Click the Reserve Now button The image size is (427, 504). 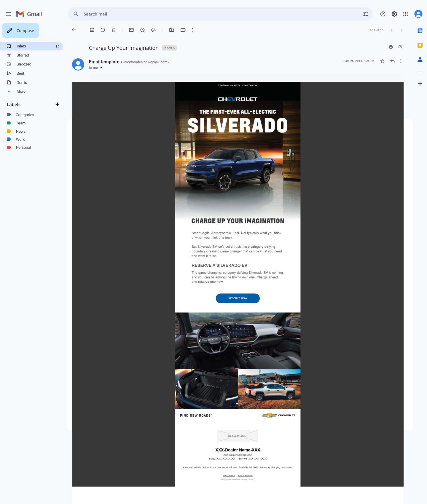[238, 298]
